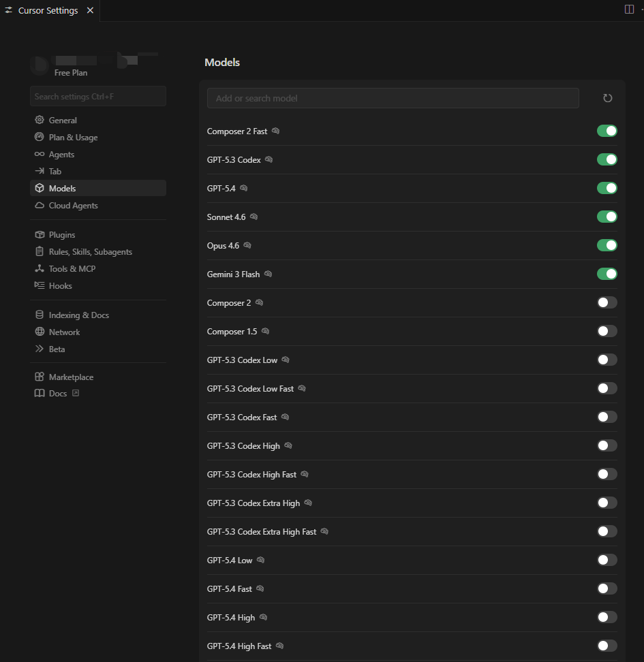The image size is (644, 662).
Task: Open the Docs external link
Action: point(98,394)
